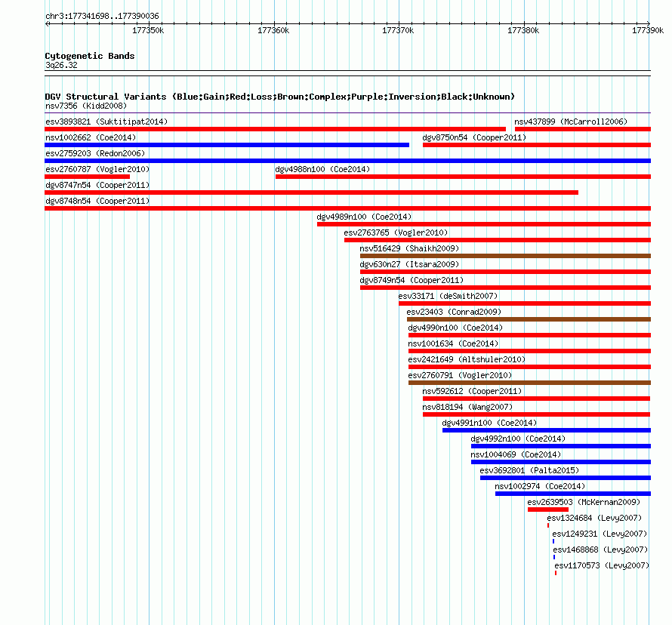Select the esv1324684 (Levy2007) label

(594, 518)
